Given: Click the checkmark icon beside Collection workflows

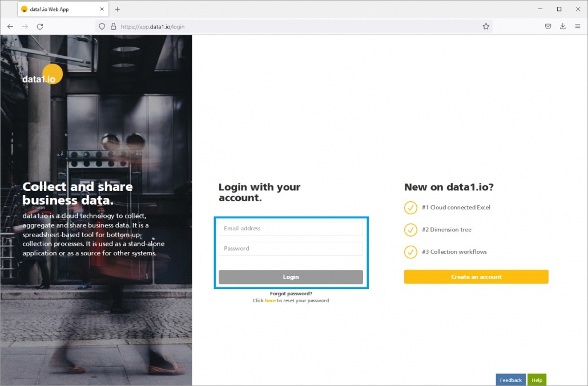Looking at the screenshot, I should pyautogui.click(x=410, y=252).
